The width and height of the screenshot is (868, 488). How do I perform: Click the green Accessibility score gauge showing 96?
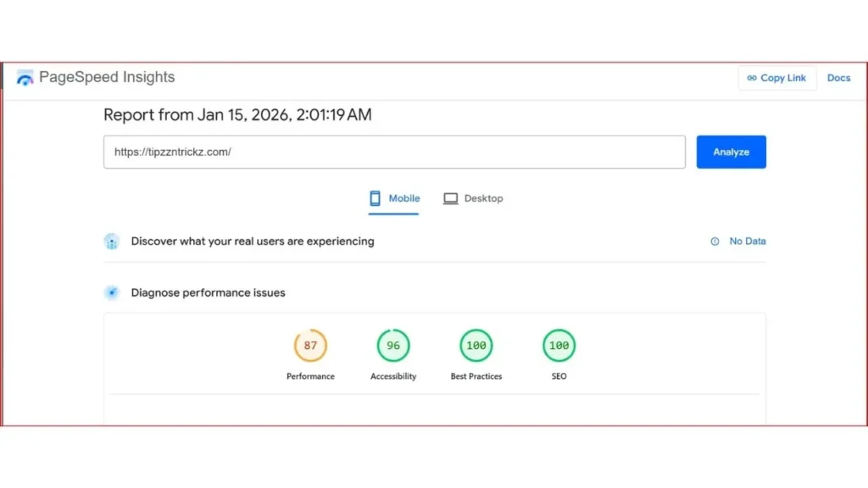[x=392, y=345]
